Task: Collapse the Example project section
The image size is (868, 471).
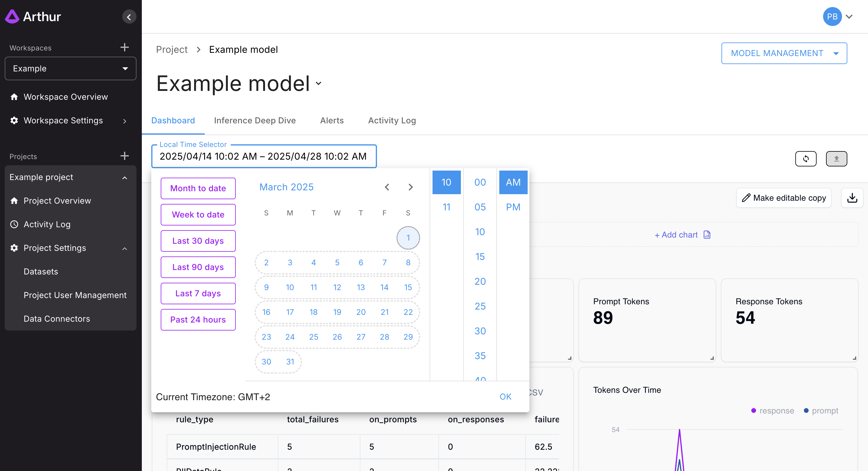Action: [x=124, y=177]
